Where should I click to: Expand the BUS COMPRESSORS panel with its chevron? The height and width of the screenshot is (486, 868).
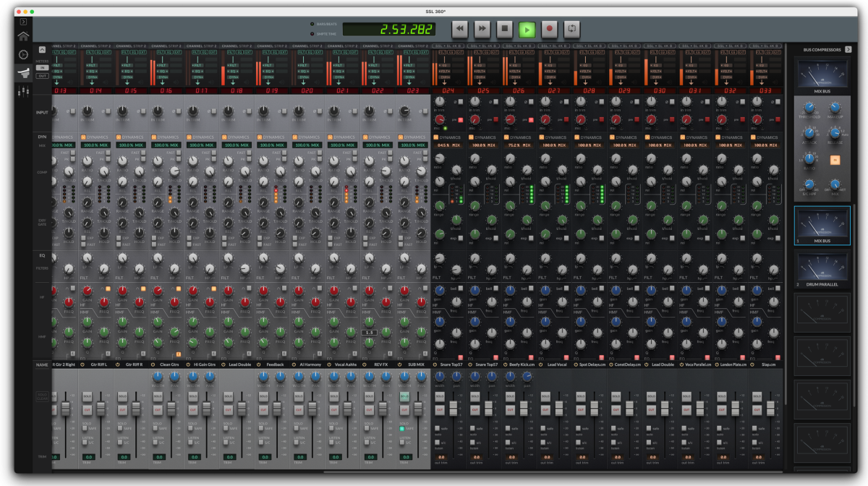tap(848, 49)
